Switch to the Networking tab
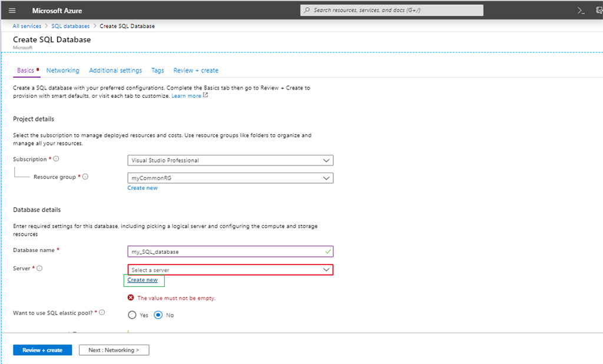 pyautogui.click(x=62, y=70)
